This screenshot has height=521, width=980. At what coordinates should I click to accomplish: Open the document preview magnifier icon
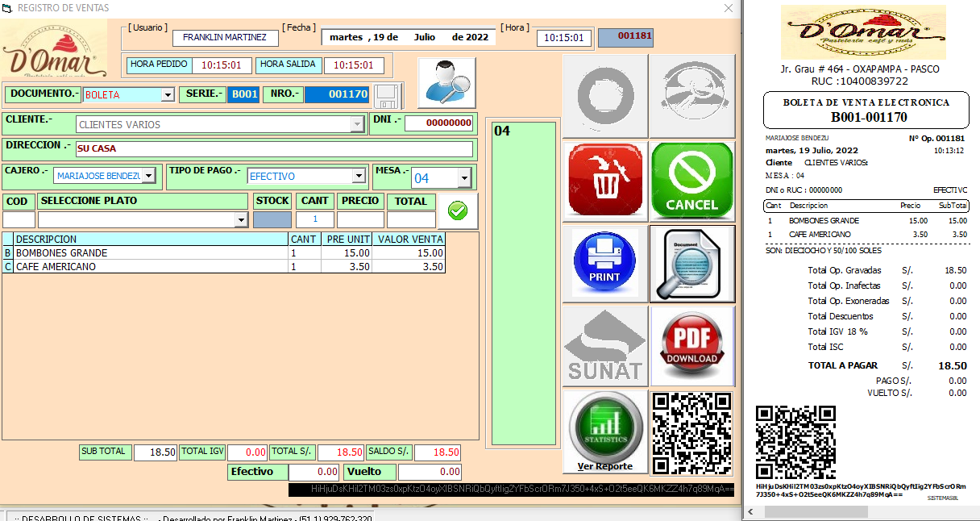coord(692,264)
